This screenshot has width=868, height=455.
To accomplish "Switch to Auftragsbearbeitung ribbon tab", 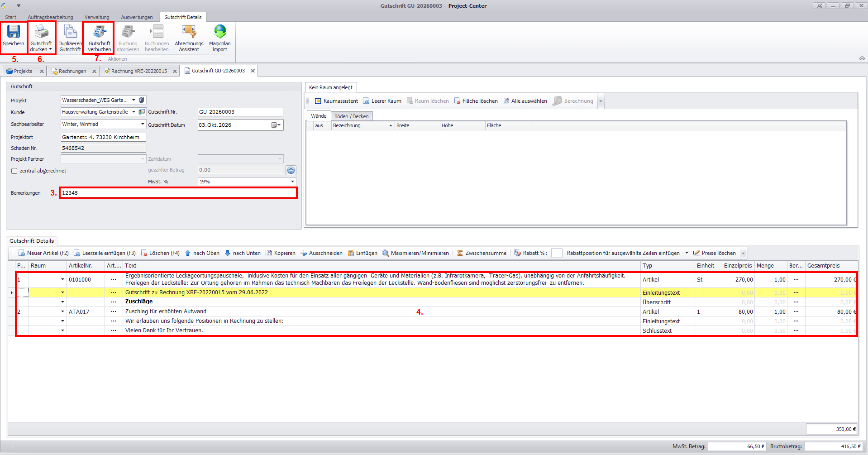I will coord(50,17).
